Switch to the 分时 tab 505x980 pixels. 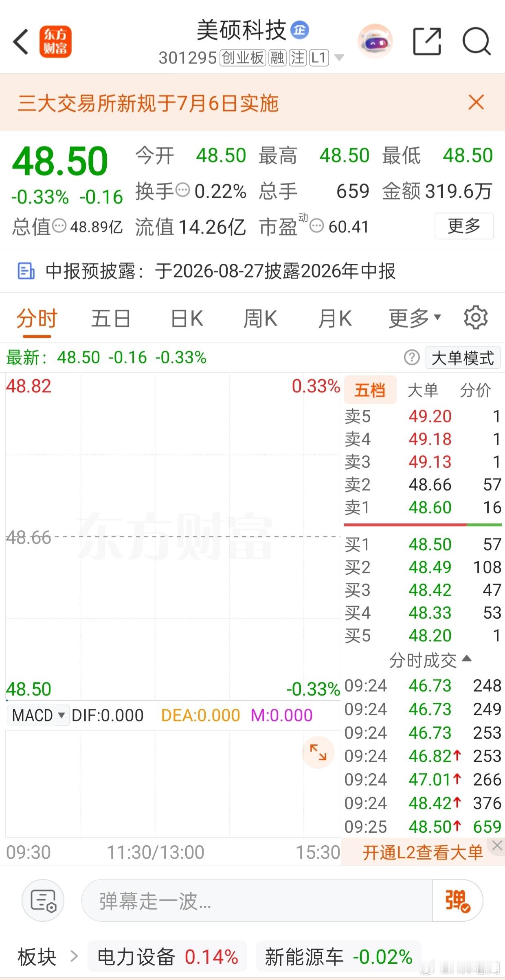(37, 318)
